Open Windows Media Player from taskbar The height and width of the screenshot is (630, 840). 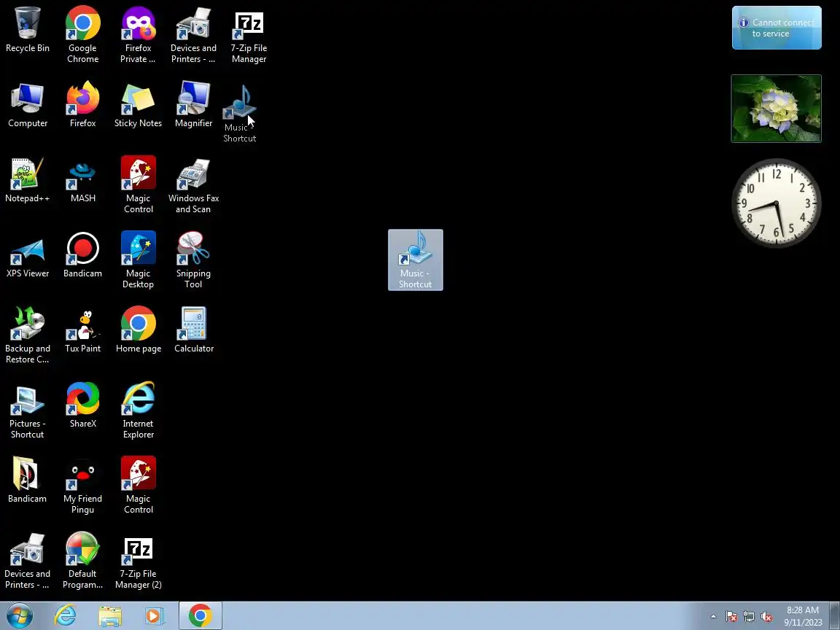click(x=153, y=615)
